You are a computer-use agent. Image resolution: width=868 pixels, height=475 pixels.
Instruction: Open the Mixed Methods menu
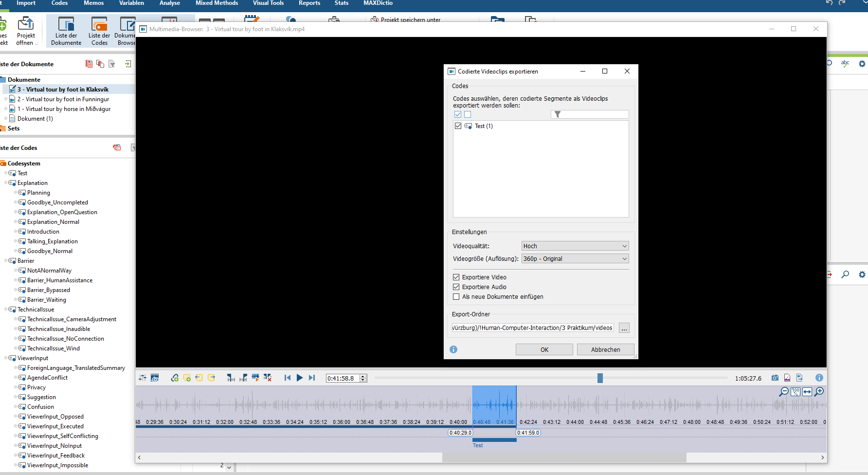point(217,3)
